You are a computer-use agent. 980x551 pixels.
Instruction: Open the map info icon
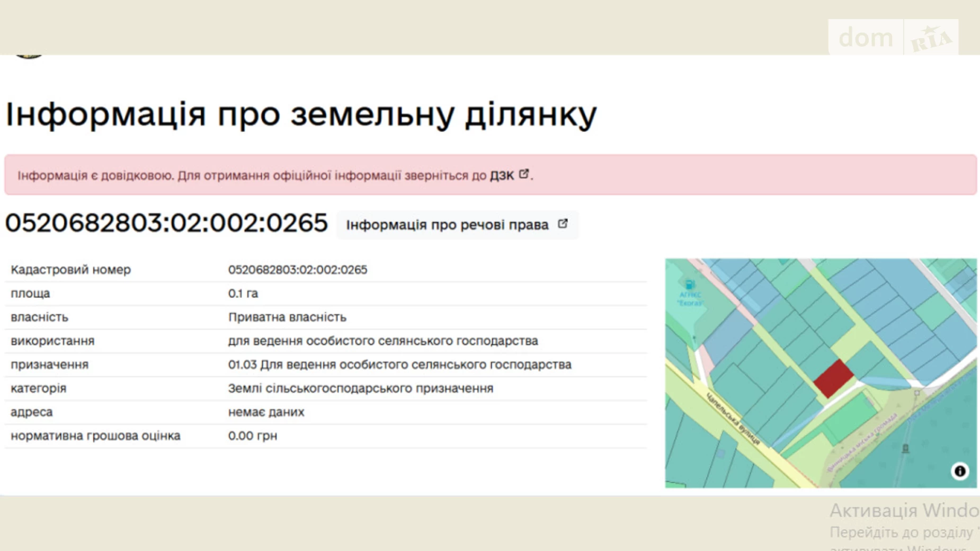pos(959,471)
